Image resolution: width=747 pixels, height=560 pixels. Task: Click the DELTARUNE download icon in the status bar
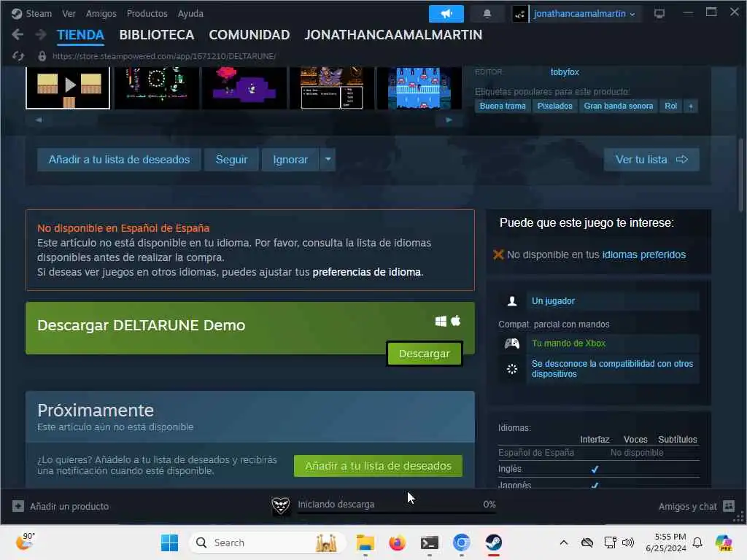point(281,505)
